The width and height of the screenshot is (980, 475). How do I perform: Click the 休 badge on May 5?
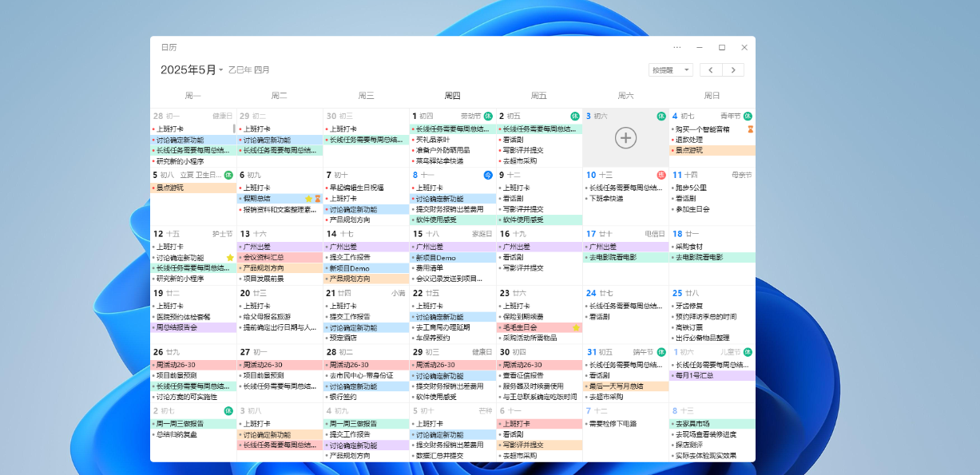(228, 175)
